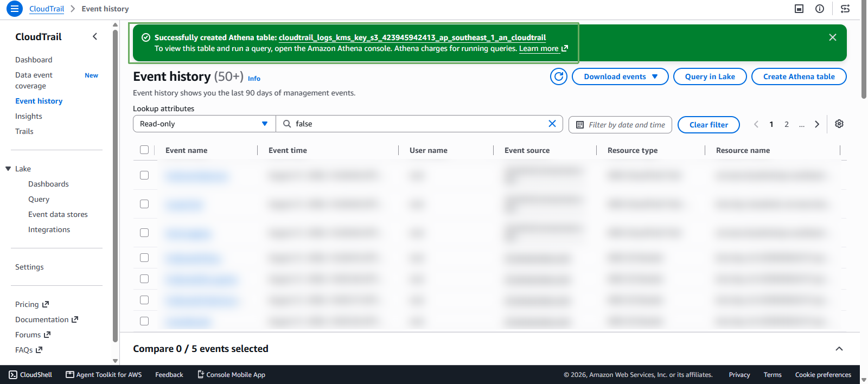The height and width of the screenshot is (384, 868).
Task: Check the fourth event row checkbox
Action: click(144, 258)
